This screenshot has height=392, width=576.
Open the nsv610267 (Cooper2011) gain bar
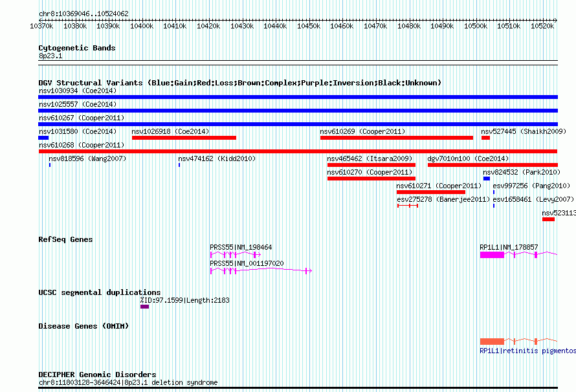[x=298, y=124]
